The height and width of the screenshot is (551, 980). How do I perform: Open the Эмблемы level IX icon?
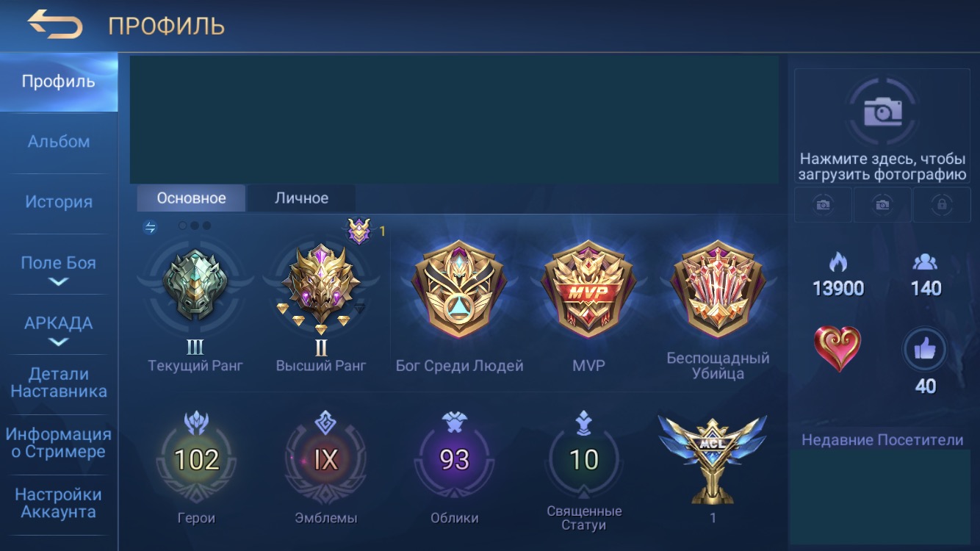click(x=325, y=460)
